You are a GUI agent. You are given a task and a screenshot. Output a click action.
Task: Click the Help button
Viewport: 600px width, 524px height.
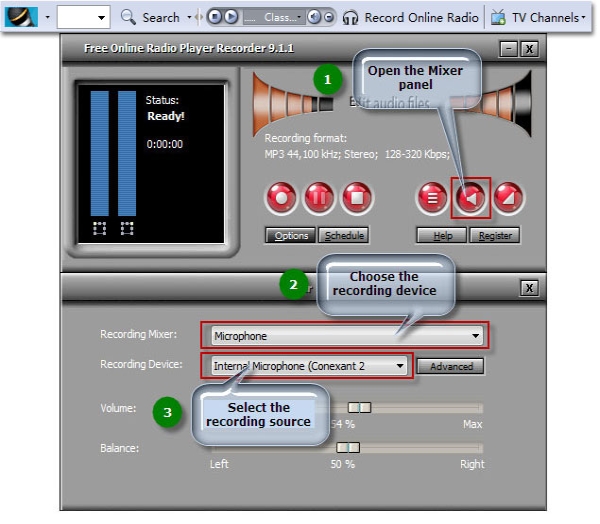point(442,235)
